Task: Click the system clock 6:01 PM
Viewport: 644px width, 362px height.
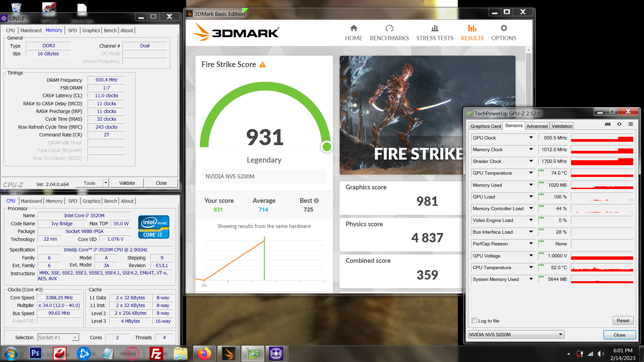Action: [623, 350]
